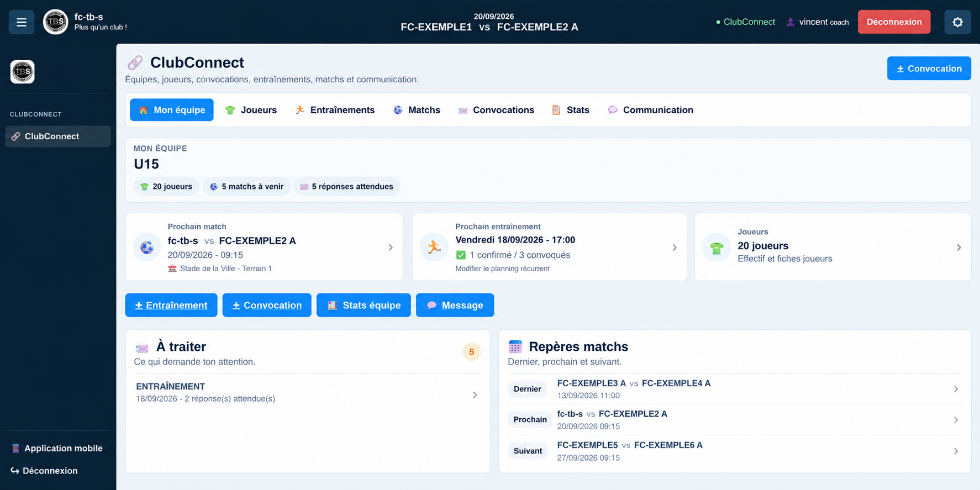
Task: Click the phone icon beside Application mobile
Action: point(15,448)
